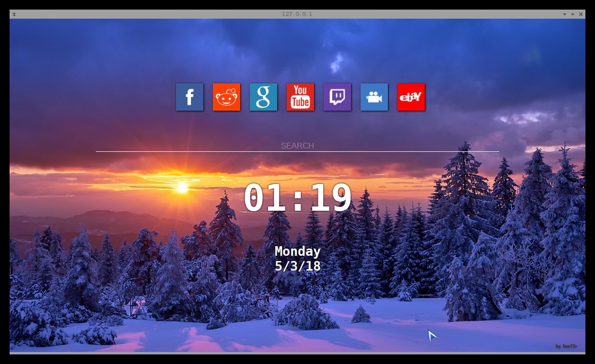Screen dimensions: 595x364
Task: Click the SEARCH placeholder text
Action: (297, 146)
